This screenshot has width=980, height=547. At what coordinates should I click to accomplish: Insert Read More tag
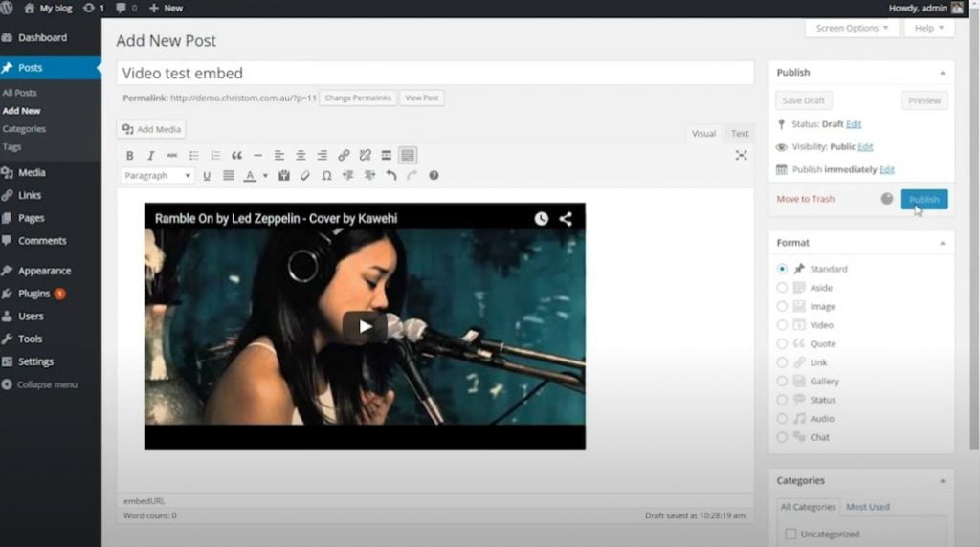point(387,156)
